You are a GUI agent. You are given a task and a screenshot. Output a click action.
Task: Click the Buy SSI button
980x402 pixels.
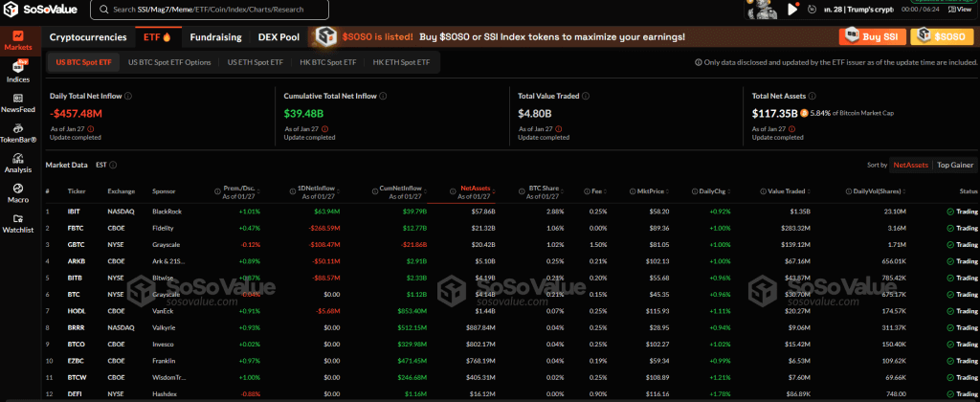click(x=873, y=37)
